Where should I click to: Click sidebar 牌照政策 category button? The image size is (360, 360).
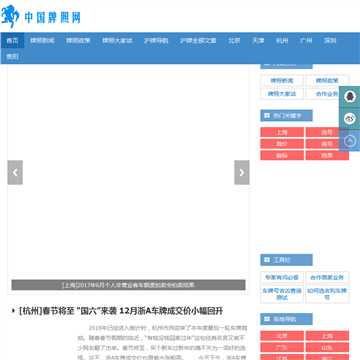coord(327,81)
